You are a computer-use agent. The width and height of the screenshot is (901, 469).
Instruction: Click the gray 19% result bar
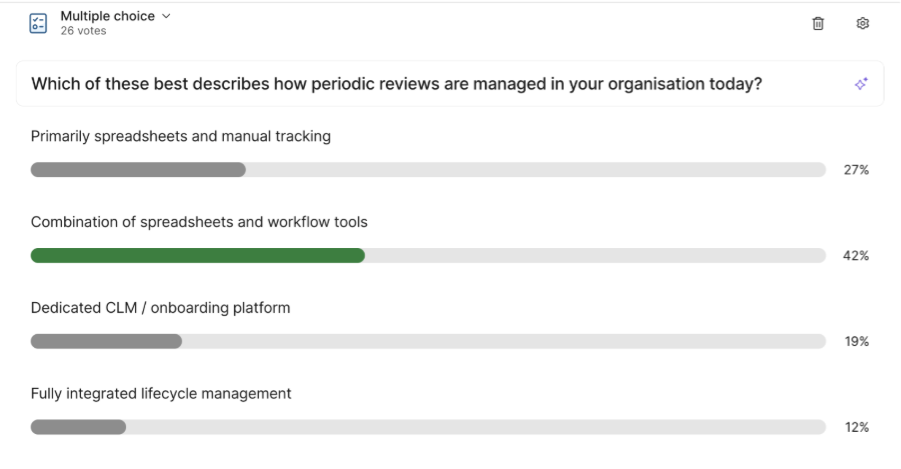(106, 341)
